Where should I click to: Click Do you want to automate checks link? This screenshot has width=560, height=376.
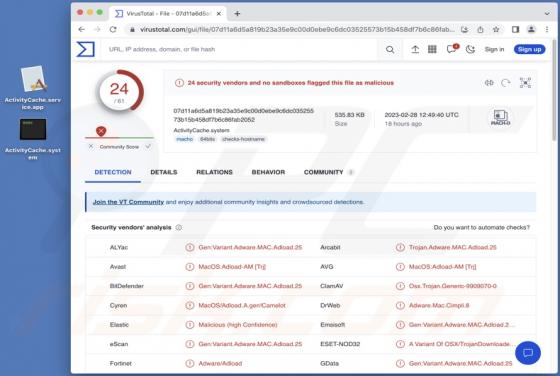point(481,227)
